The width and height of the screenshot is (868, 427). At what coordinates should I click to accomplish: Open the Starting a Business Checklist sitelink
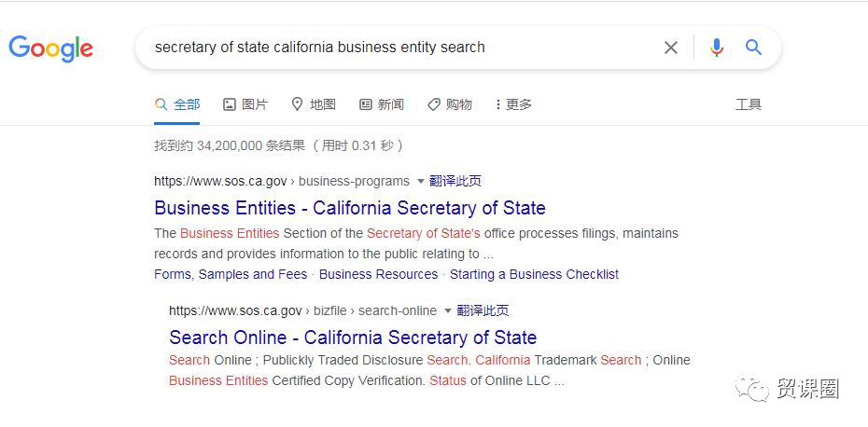[x=534, y=274]
